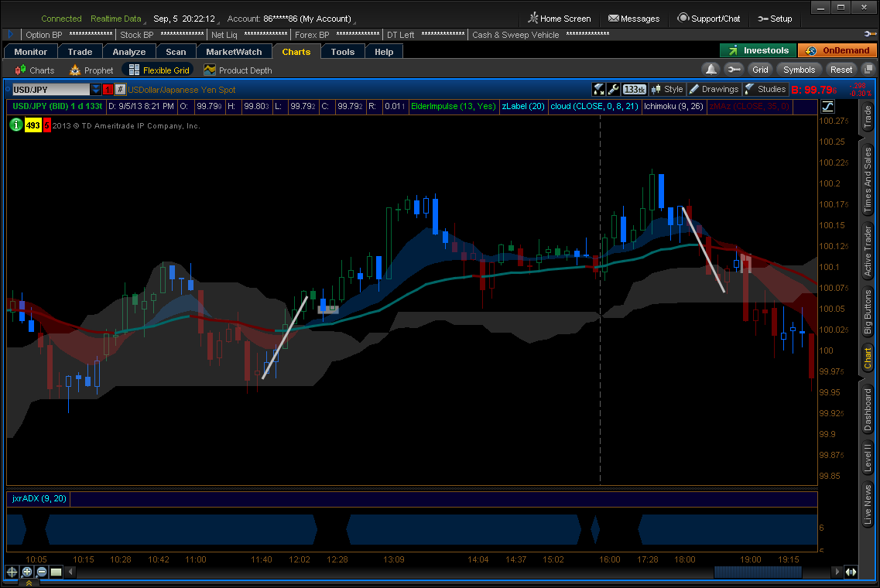Open the wrench settings in Charts toolbar
This screenshot has height=588, width=880.
click(x=734, y=70)
